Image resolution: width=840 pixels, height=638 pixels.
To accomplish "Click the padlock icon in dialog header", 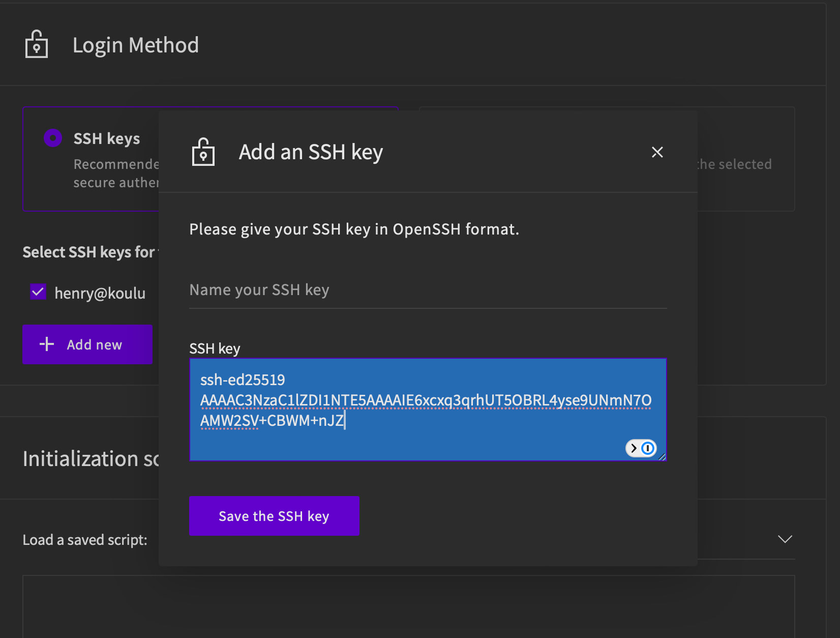I will (x=203, y=152).
